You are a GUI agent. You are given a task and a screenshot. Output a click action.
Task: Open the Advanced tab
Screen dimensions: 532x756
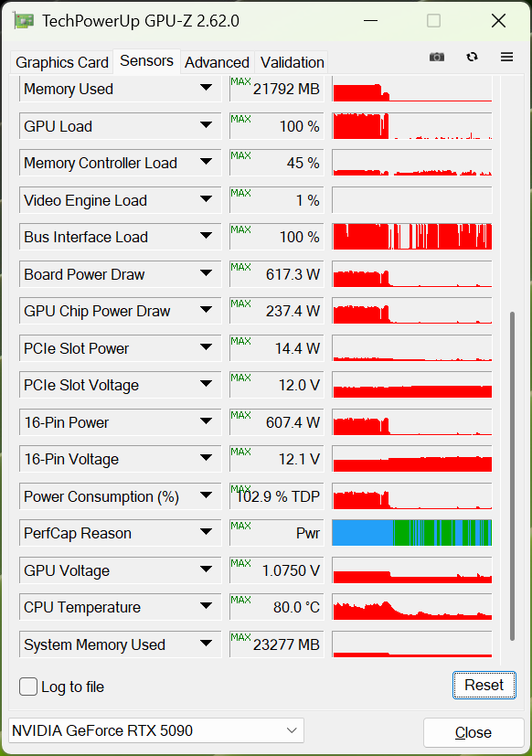pyautogui.click(x=217, y=62)
